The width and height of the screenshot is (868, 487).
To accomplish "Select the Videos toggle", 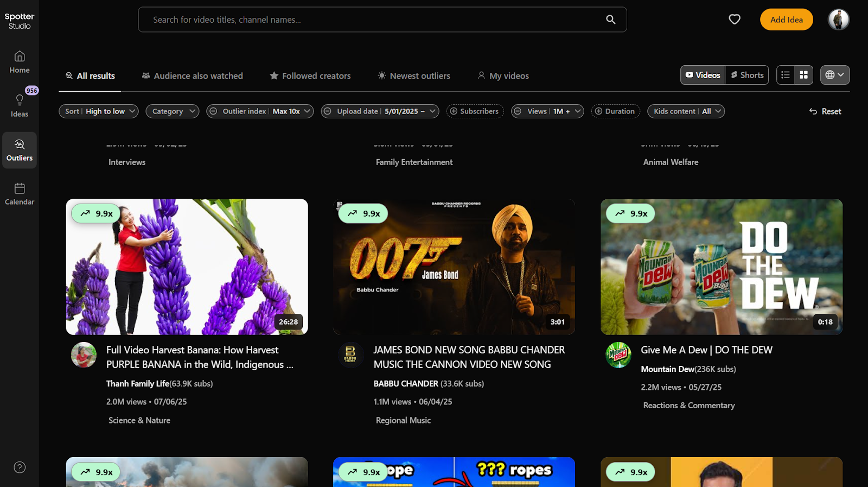I will point(703,75).
